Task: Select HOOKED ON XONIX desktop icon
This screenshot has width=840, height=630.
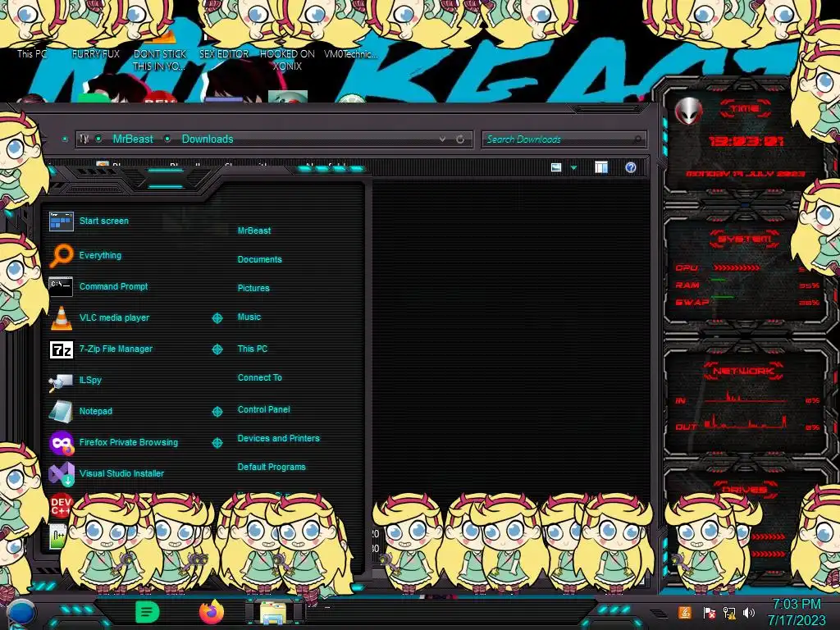Action: [287, 60]
